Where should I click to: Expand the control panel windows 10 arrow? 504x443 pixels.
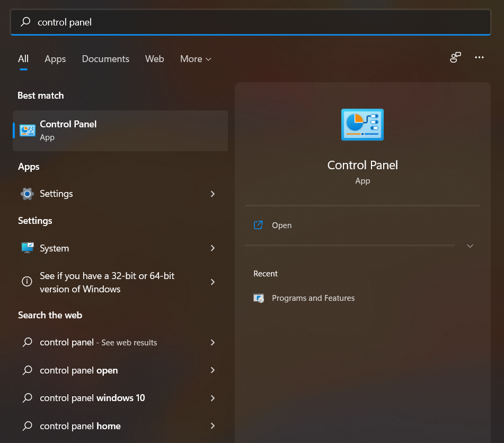tap(213, 398)
